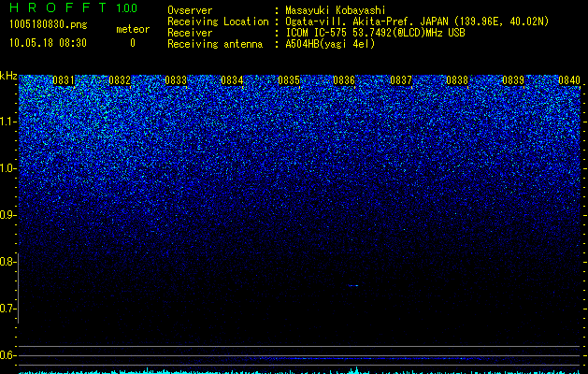Screen dimensions: 588x374
Task: Click the 0.6 kHz axis label
Action: 7,355
